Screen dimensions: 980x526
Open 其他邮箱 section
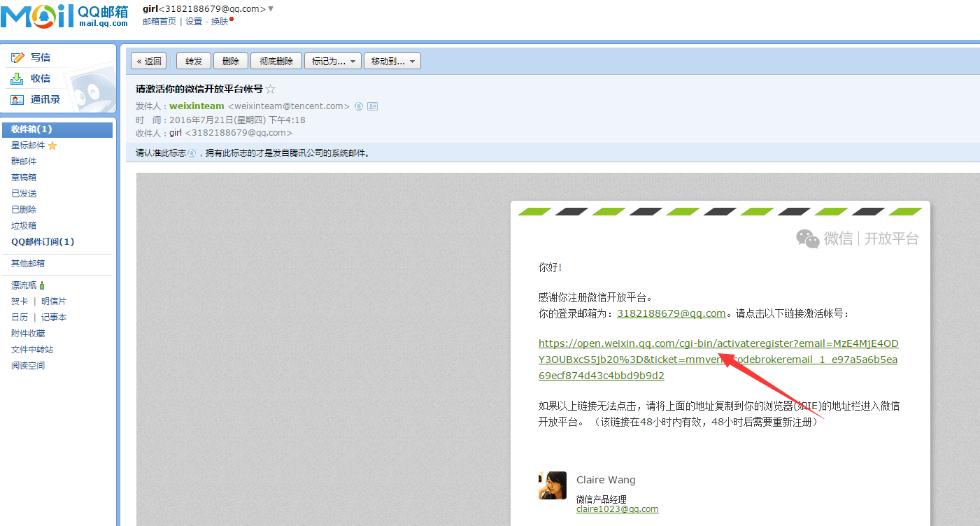point(28,264)
